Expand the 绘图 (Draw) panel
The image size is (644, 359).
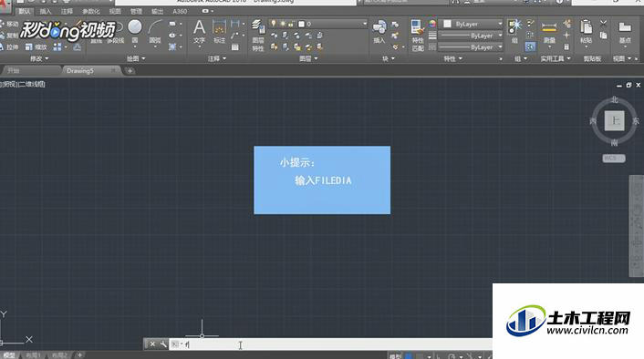click(x=136, y=58)
